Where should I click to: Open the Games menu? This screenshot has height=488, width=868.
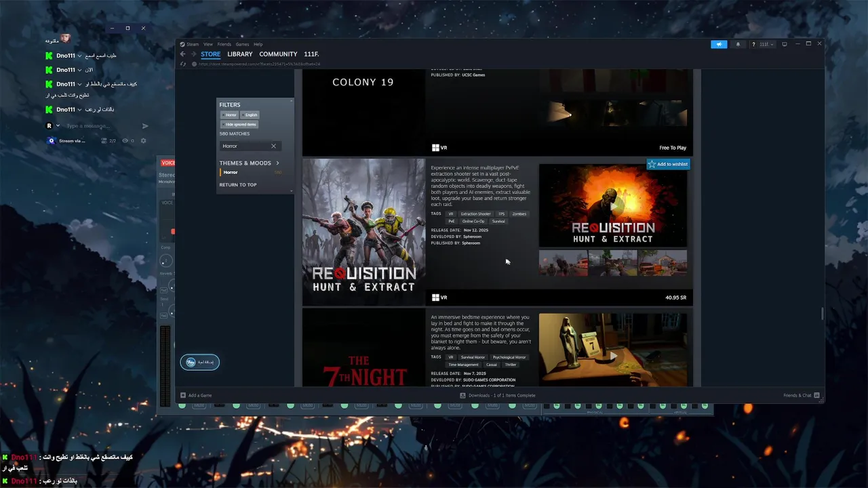click(x=242, y=44)
